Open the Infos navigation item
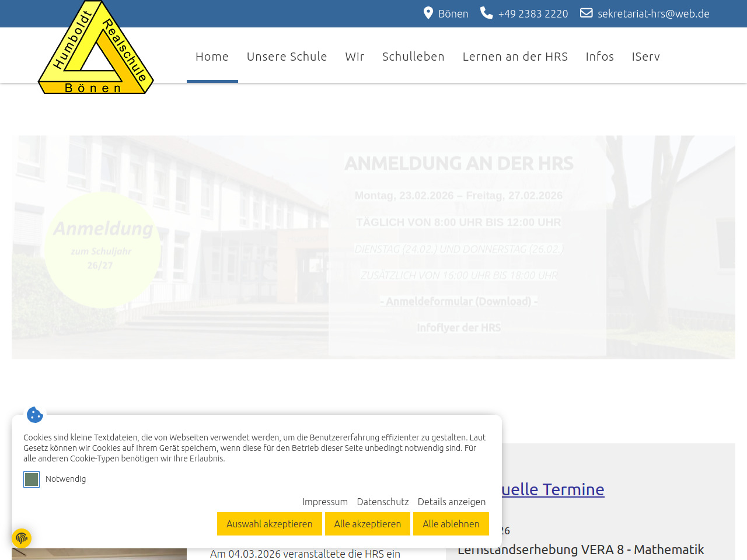 599,57
